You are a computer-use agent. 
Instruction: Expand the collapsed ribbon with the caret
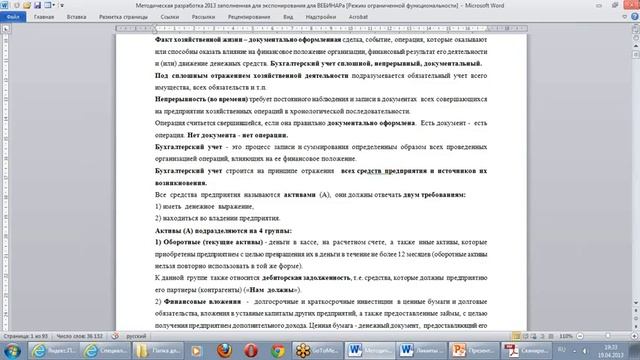[624, 17]
